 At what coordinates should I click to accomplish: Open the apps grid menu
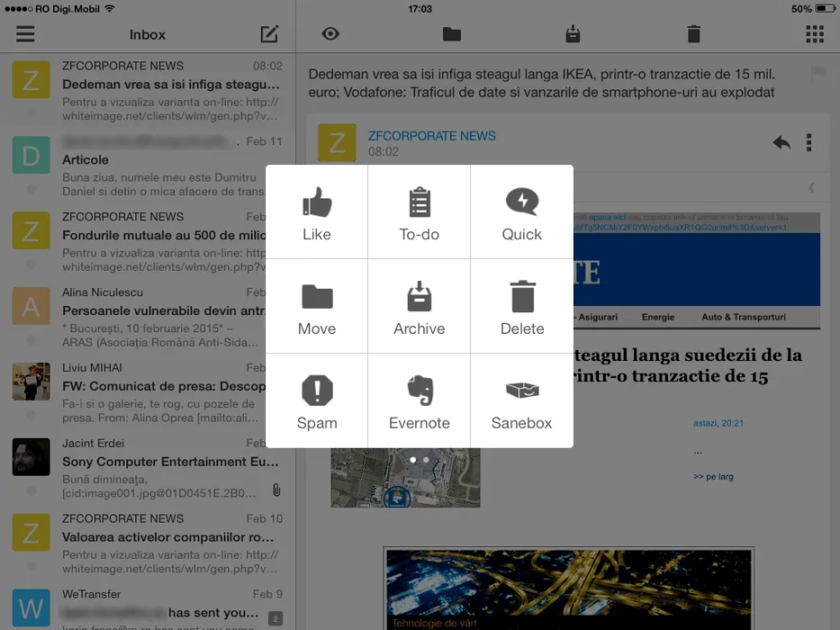coord(815,34)
